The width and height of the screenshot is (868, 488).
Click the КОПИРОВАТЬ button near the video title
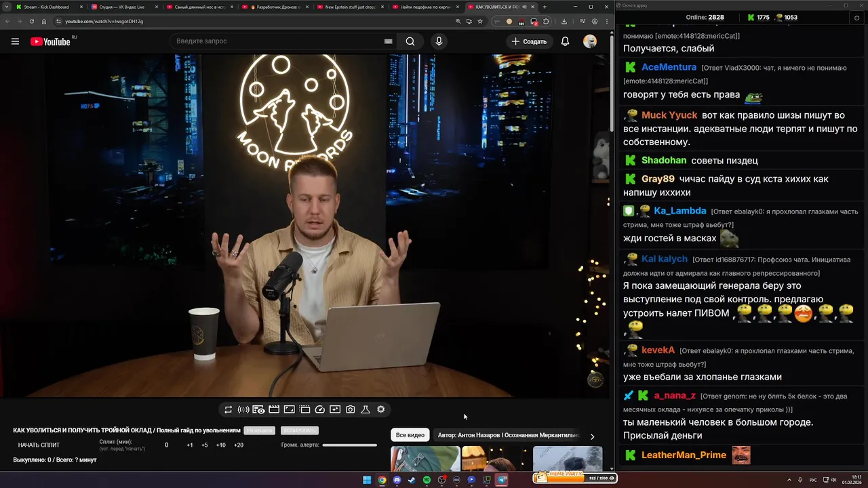coord(299,430)
